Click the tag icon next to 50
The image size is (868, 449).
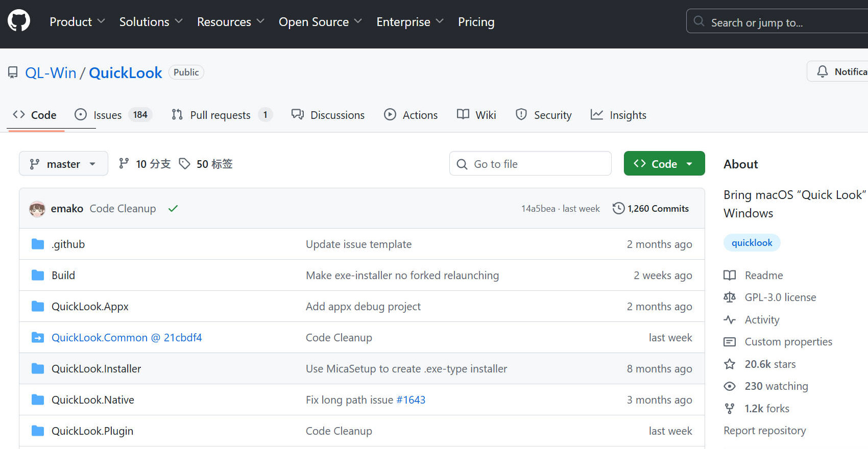(184, 164)
